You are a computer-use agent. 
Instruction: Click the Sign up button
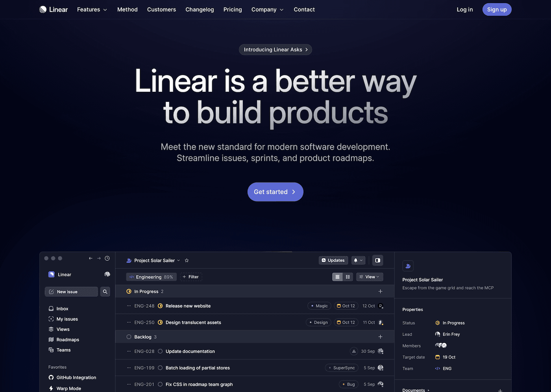coord(497,9)
